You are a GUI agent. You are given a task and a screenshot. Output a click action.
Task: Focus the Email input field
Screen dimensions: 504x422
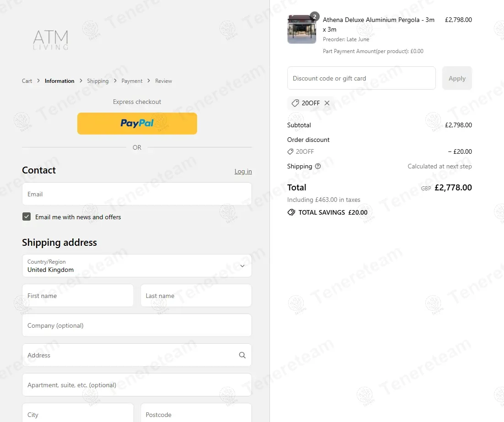coord(137,194)
